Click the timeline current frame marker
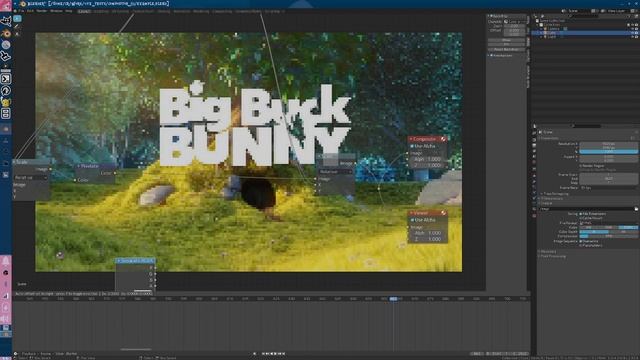640x360 pixels. (393, 299)
